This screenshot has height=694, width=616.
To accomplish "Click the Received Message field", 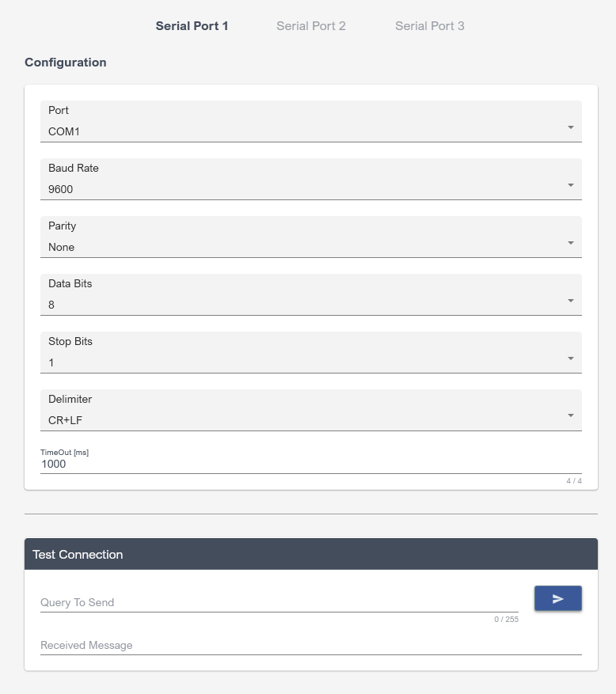I will pyautogui.click(x=310, y=645).
